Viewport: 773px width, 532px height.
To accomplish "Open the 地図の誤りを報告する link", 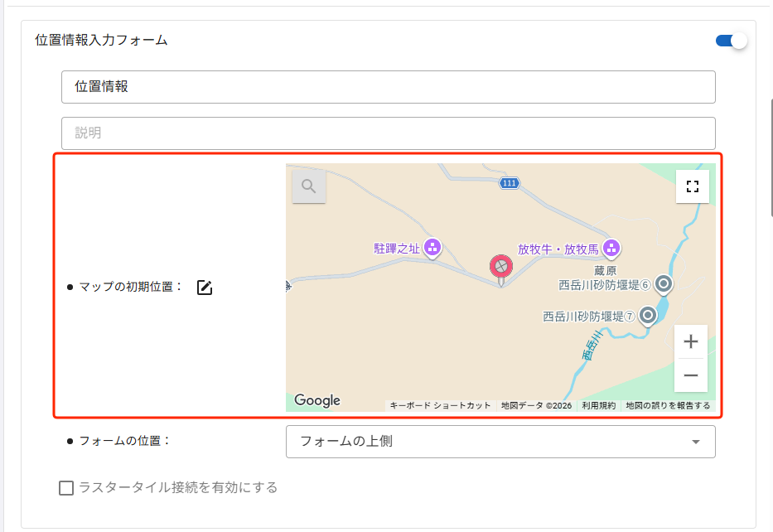I will (668, 405).
